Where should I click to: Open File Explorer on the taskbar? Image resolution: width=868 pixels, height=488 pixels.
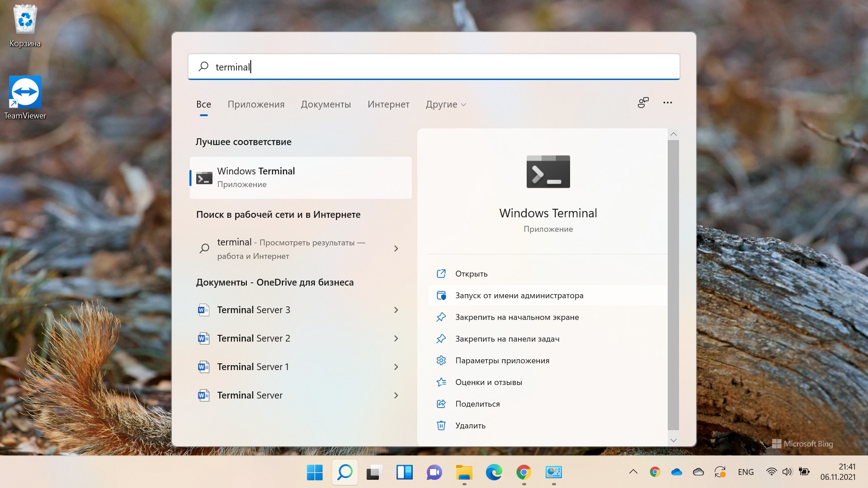464,473
